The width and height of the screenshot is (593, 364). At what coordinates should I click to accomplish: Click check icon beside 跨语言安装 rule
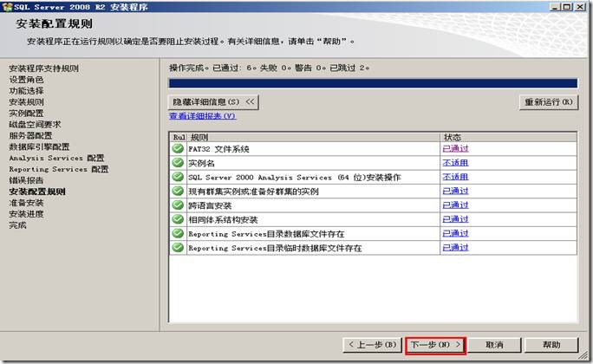(178, 205)
